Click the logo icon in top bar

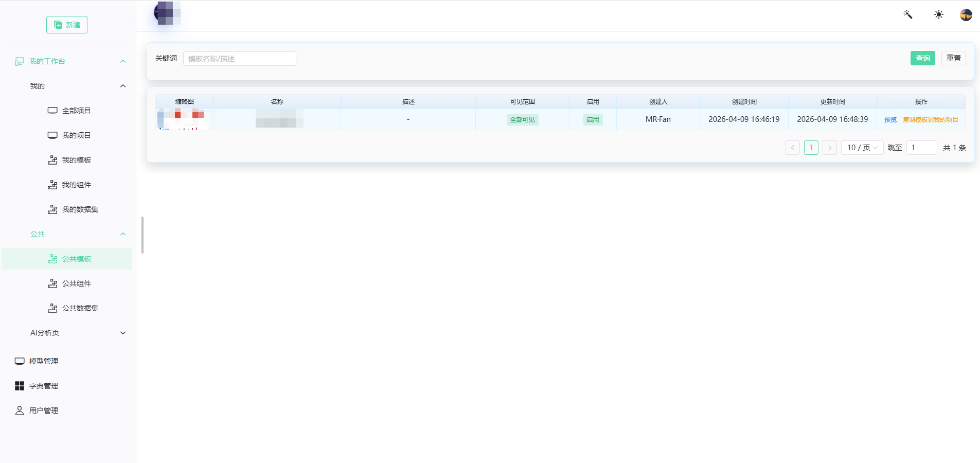[x=167, y=13]
